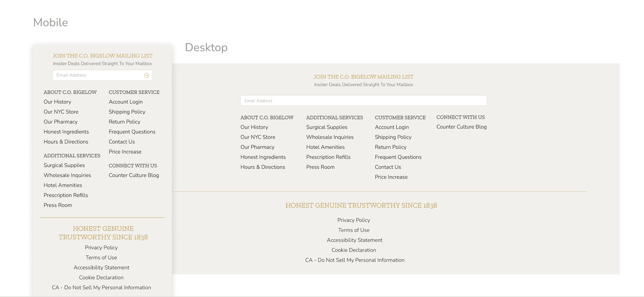Click the mobile 'JOIN THE C.O. BIGELOW MAILING LIST' heading

click(x=103, y=56)
